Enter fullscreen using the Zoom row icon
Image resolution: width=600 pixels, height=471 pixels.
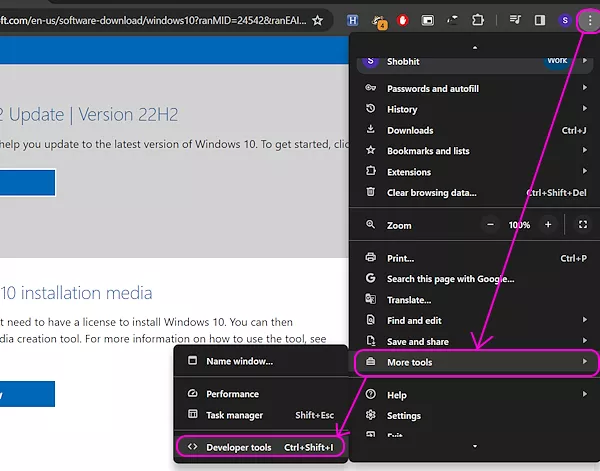pos(583,225)
